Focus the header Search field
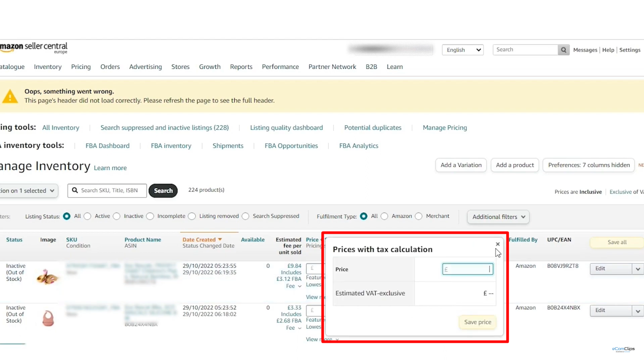The height and width of the screenshot is (362, 644). coord(526,50)
